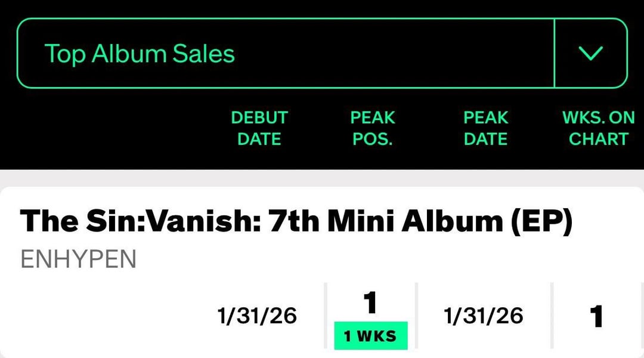Image resolution: width=644 pixels, height=358 pixels.
Task: Click the word 'Sales' in the chart selector
Action: coord(203,54)
